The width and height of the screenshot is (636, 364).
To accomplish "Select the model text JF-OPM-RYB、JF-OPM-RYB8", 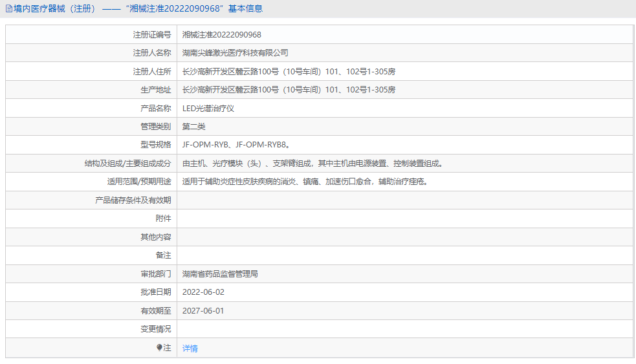I will pos(236,145).
